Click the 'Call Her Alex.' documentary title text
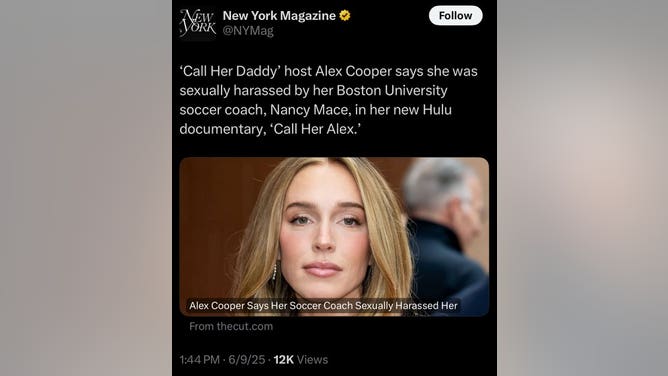This screenshot has height=376, width=668. tap(315, 129)
